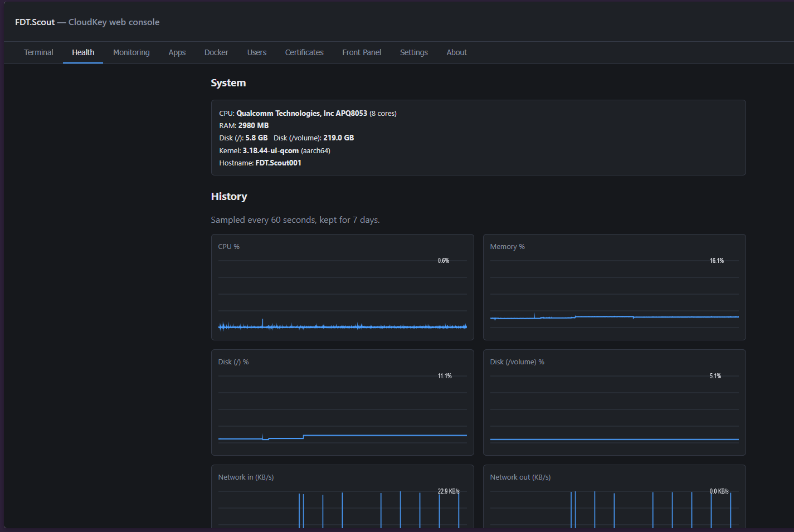This screenshot has height=532, width=794.
Task: Click the History section heading
Action: click(229, 197)
